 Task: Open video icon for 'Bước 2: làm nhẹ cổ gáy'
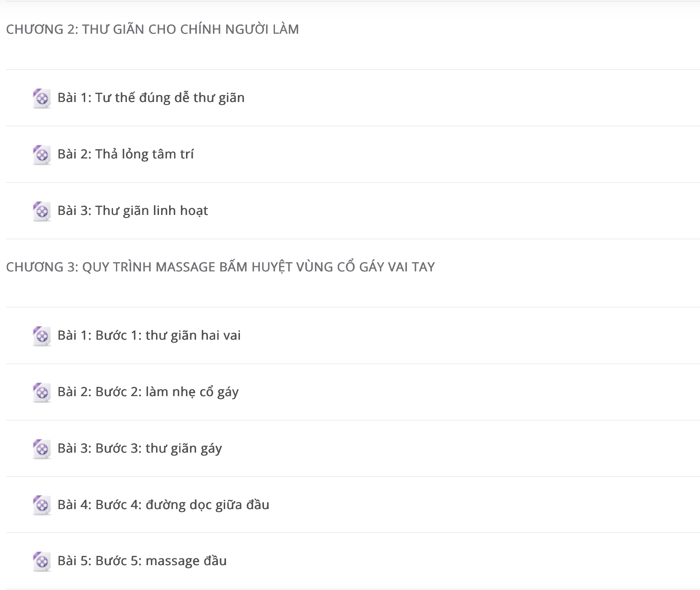pos(42,392)
